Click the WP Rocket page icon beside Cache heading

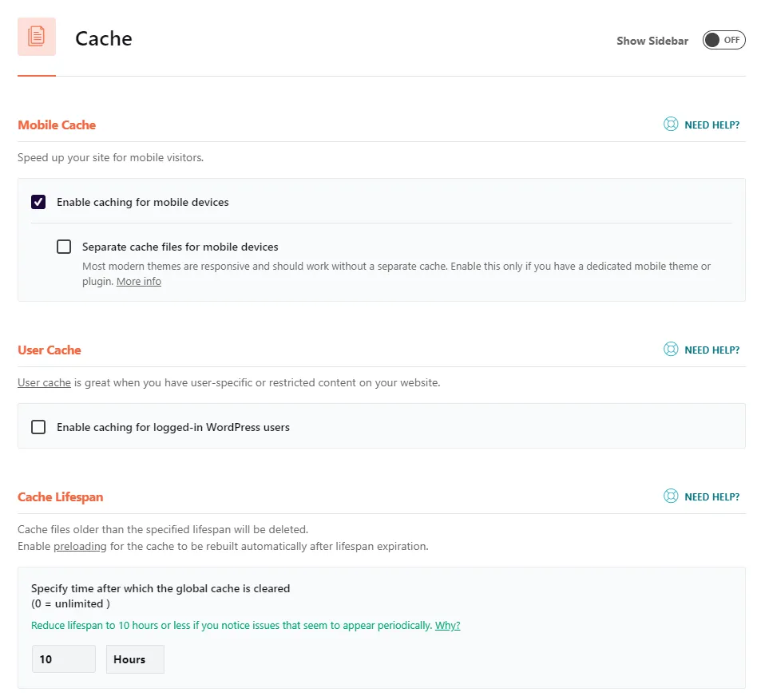[36, 36]
